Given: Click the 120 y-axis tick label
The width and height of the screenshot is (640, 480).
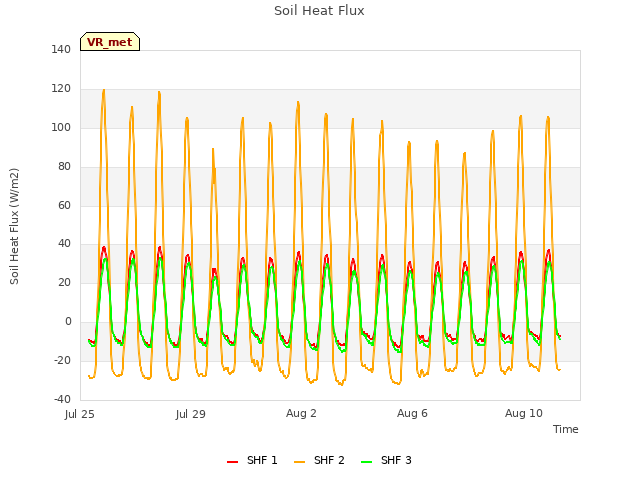Looking at the screenshot, I should click(x=61, y=88).
